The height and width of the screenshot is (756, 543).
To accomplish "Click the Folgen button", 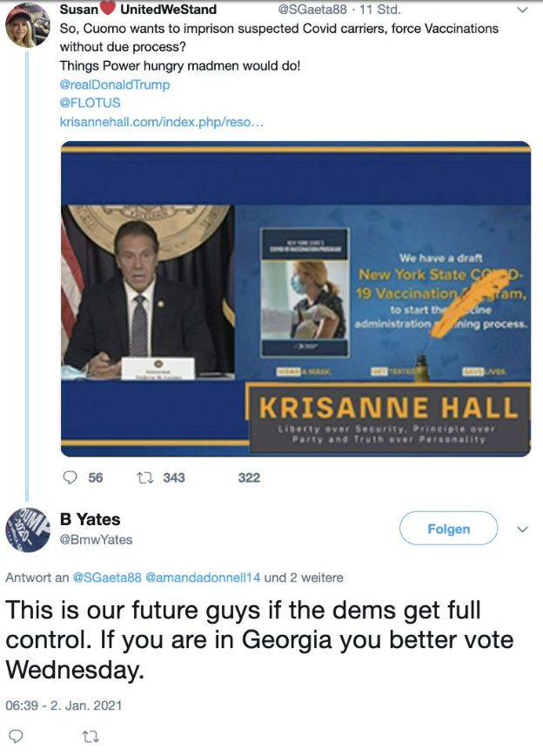I will [448, 529].
